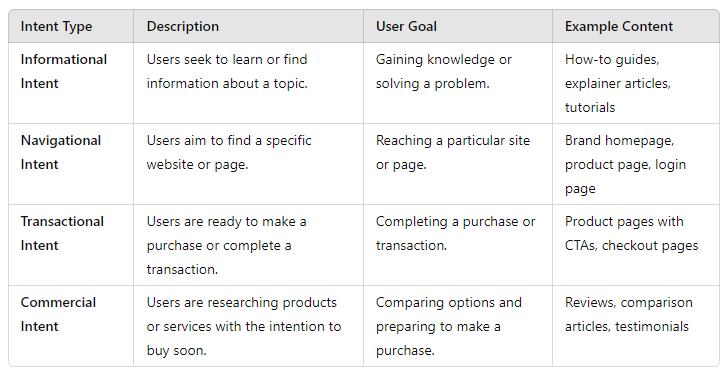Select the Transactional Intent row label

(62, 233)
